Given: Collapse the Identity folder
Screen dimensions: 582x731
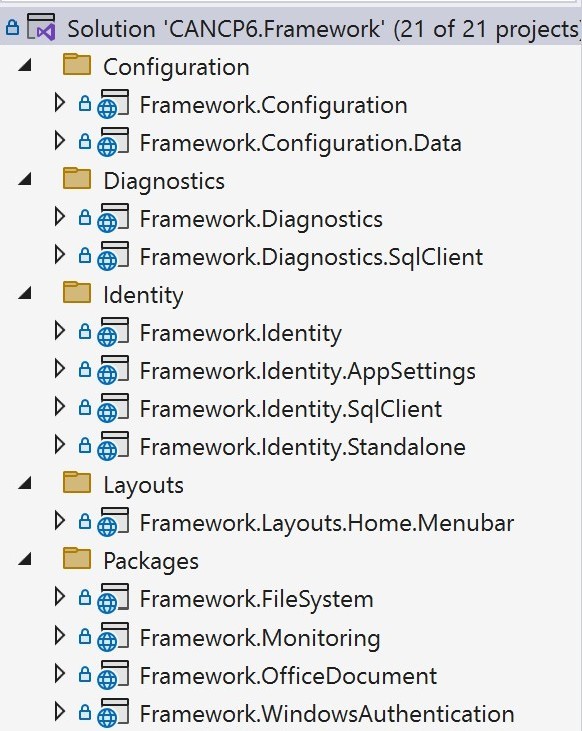Looking at the screenshot, I should (x=25, y=293).
